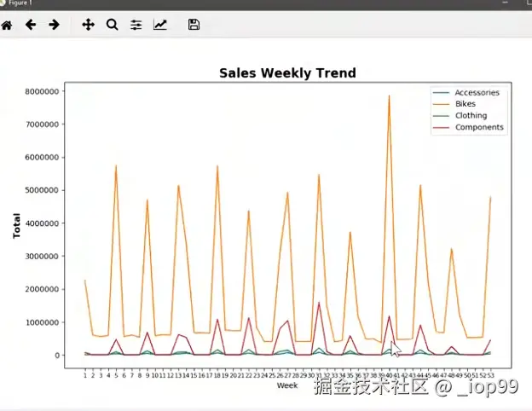Click the Accessories blue legend line
The image size is (532, 411).
coord(441,93)
